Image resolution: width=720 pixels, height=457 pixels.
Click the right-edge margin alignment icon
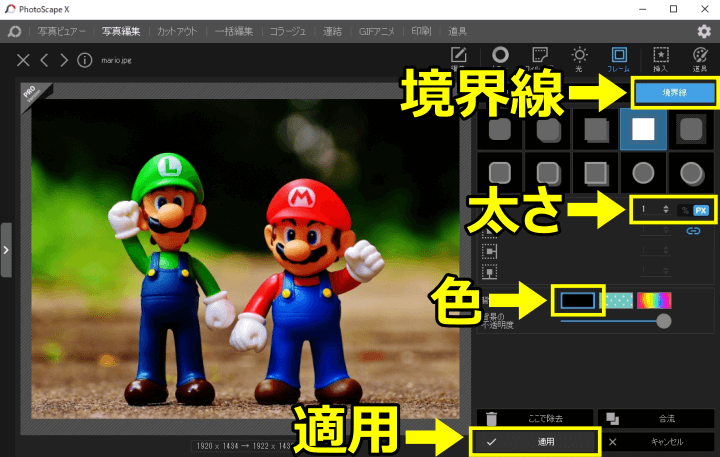coord(489,251)
